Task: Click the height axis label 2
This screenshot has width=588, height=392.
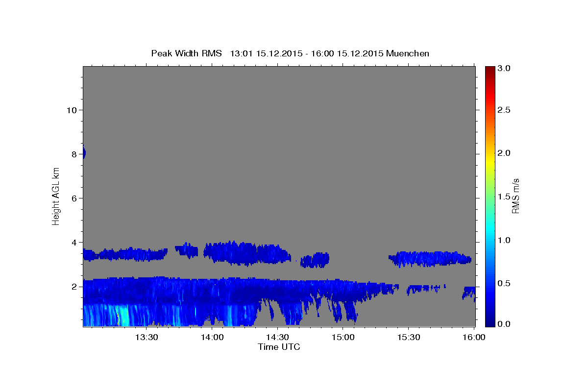Action: point(74,286)
